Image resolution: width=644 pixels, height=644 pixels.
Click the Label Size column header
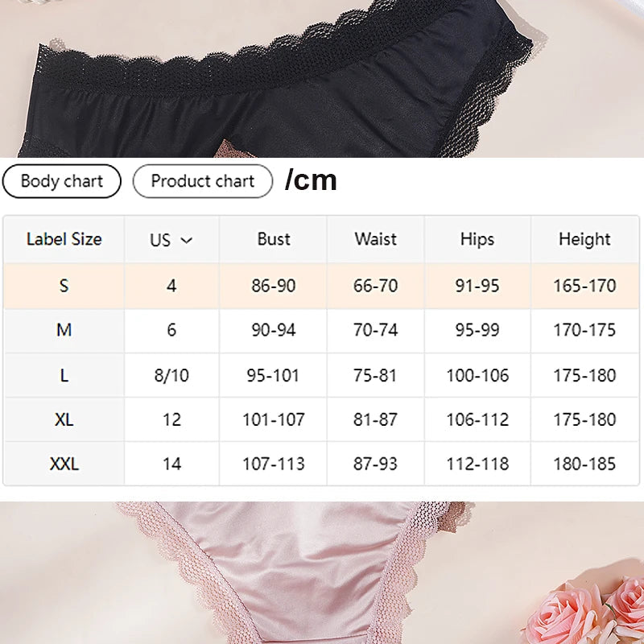(x=64, y=239)
